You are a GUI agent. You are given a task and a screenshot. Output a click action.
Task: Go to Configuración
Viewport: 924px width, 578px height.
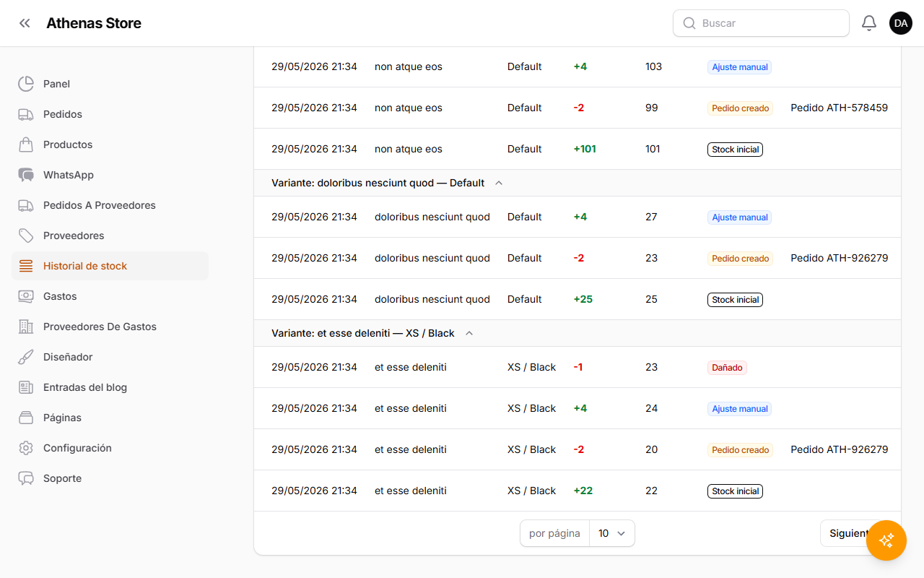click(x=110, y=448)
